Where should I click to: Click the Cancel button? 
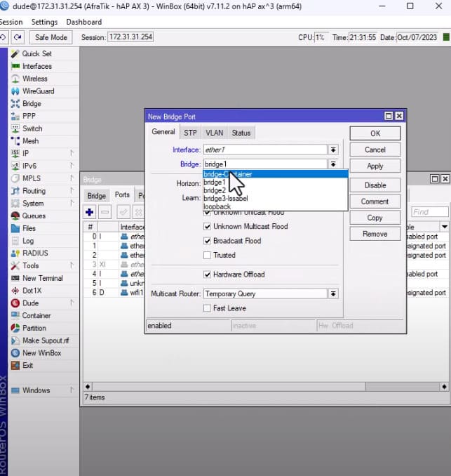[x=375, y=150]
